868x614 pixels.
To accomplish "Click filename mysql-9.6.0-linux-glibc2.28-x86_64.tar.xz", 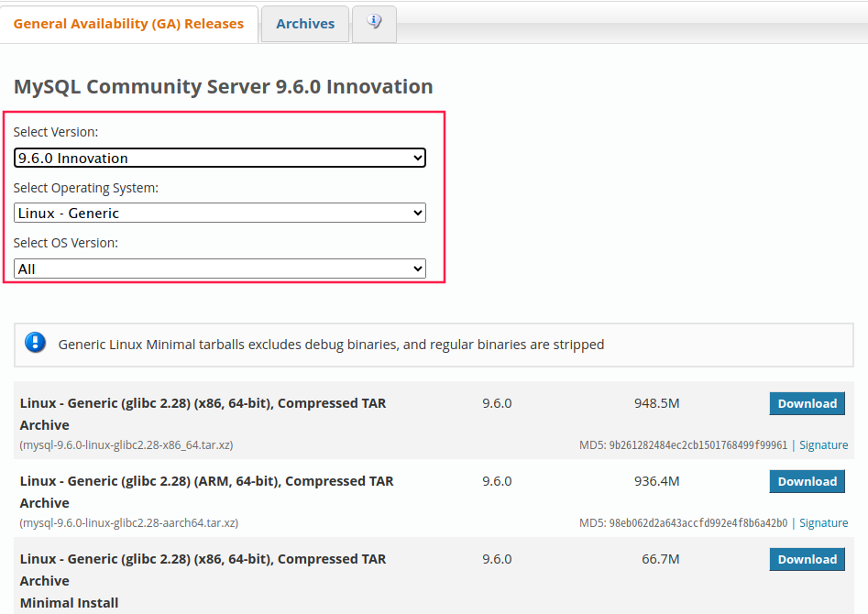I will (x=126, y=445).
